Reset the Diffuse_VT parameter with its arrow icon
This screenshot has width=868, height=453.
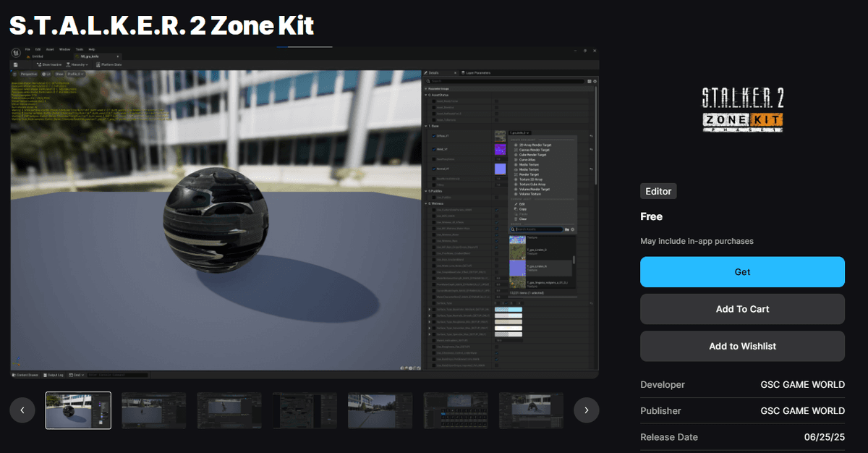(591, 135)
